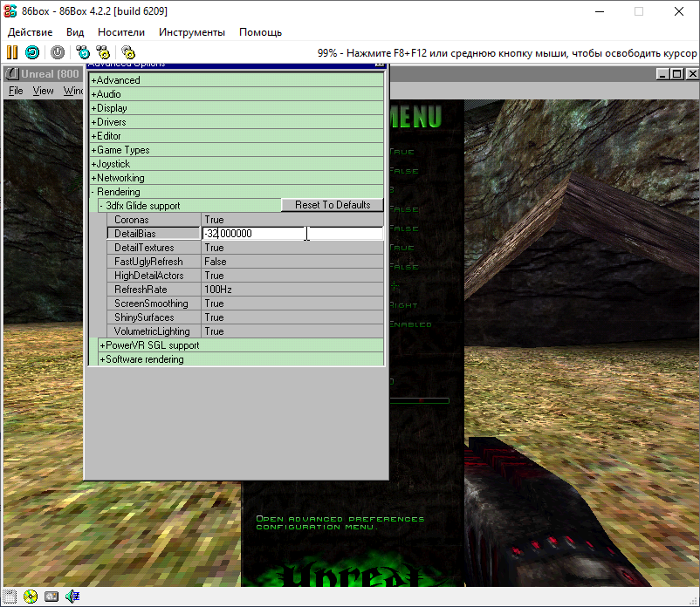Click the floppy drive status bar icon

tap(10, 597)
